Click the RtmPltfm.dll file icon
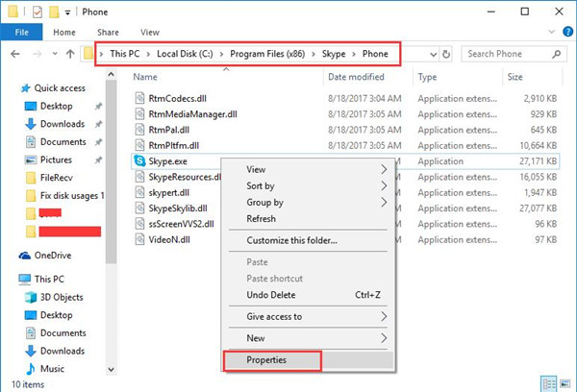Screen dimensions: 577x392 coord(139,145)
